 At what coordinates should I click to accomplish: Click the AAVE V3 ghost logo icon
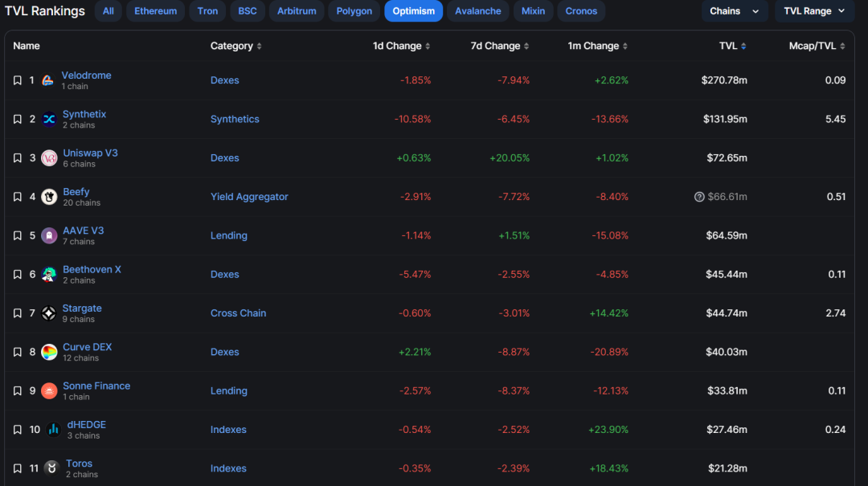[x=49, y=235]
